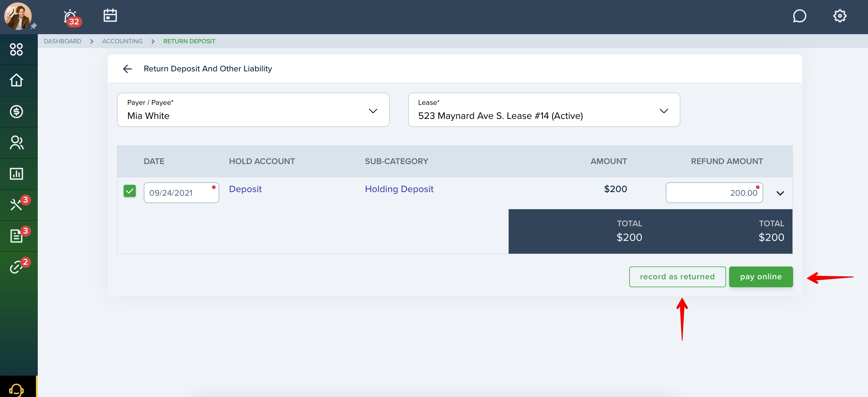Open the Payer / Payee dropdown
868x397 pixels.
pos(253,110)
